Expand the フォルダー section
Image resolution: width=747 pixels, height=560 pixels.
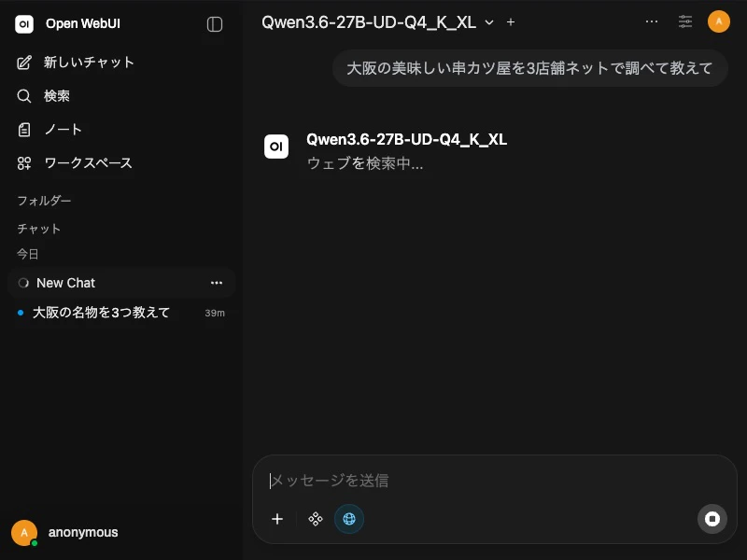44,201
